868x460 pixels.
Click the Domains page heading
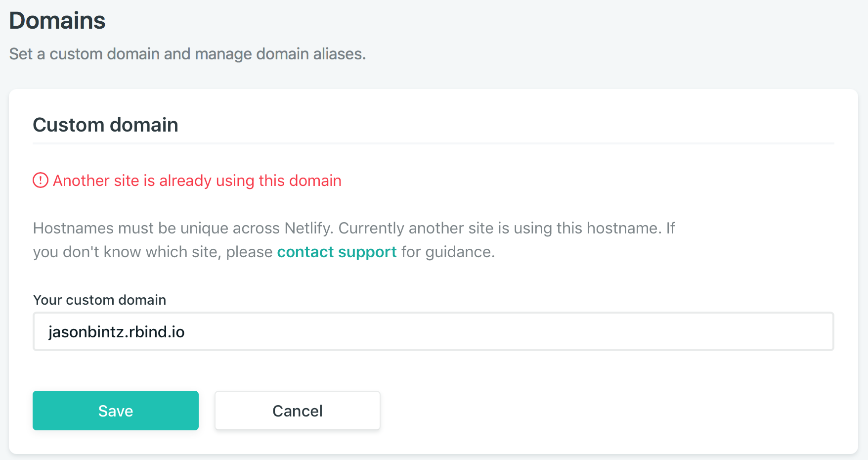pyautogui.click(x=57, y=20)
